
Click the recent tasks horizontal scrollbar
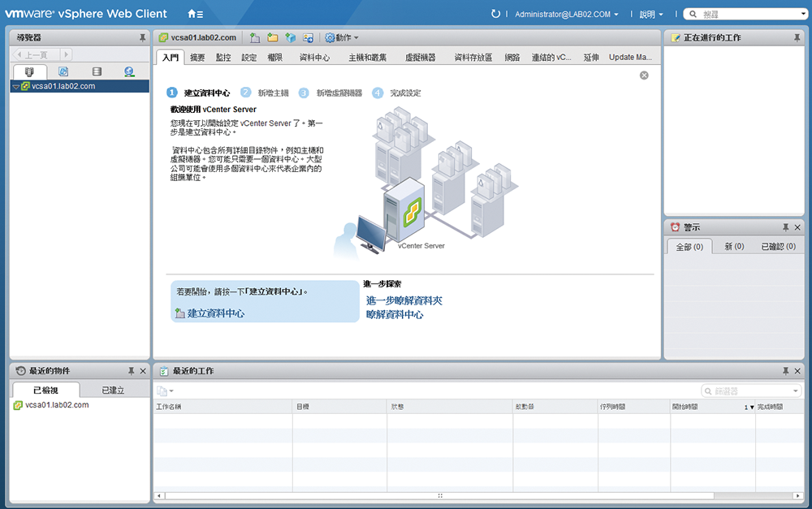439,495
